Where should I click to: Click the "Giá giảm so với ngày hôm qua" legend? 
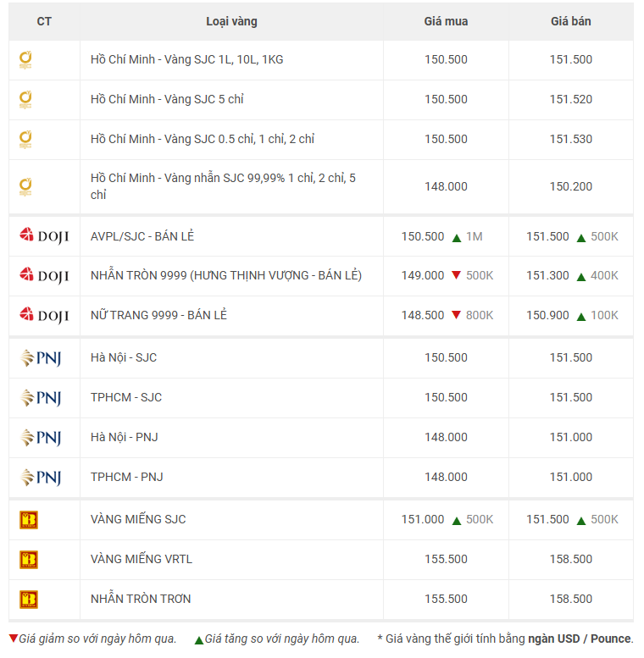point(97,639)
